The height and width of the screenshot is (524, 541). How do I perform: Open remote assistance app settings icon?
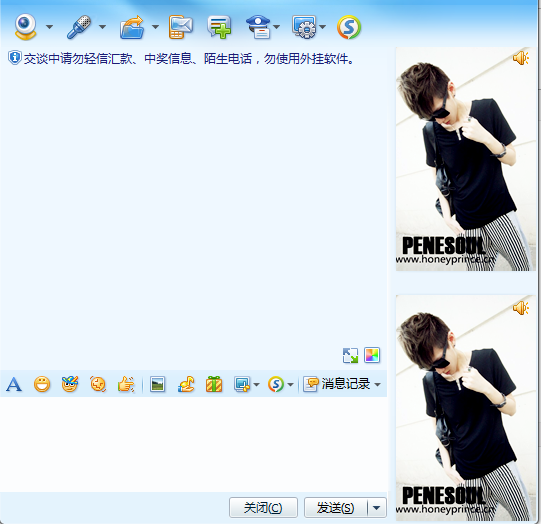pyautogui.click(x=304, y=27)
